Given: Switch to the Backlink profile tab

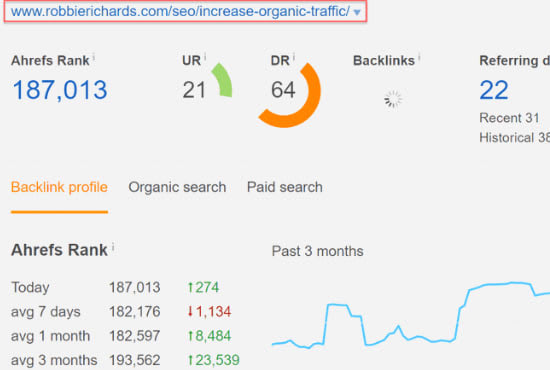Looking at the screenshot, I should point(59,187).
